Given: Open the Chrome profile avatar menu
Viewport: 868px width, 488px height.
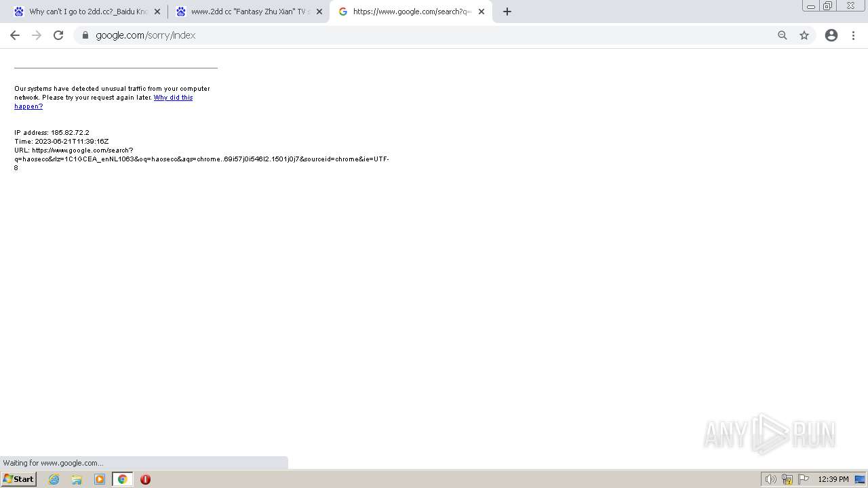Looking at the screenshot, I should (x=831, y=35).
